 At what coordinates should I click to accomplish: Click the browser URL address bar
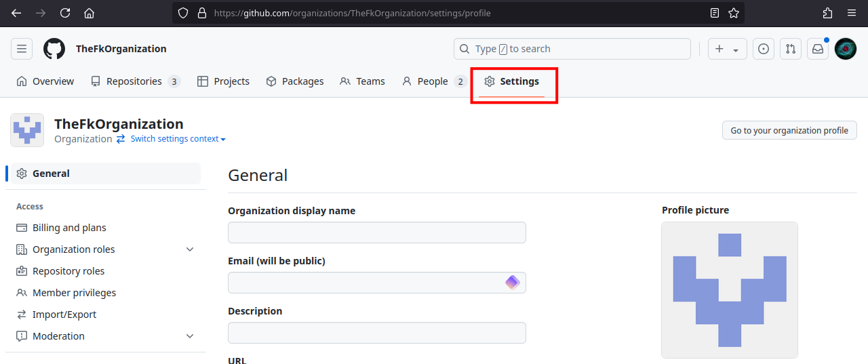click(458, 13)
